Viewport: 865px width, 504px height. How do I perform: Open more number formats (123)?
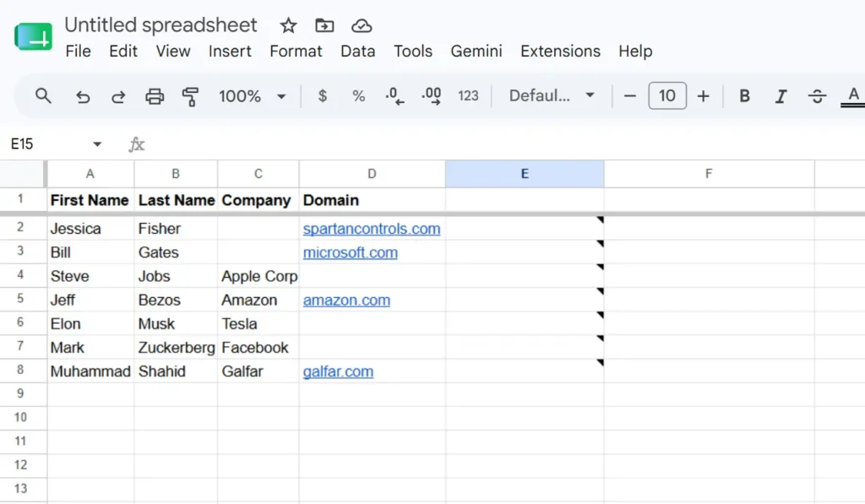pos(468,96)
